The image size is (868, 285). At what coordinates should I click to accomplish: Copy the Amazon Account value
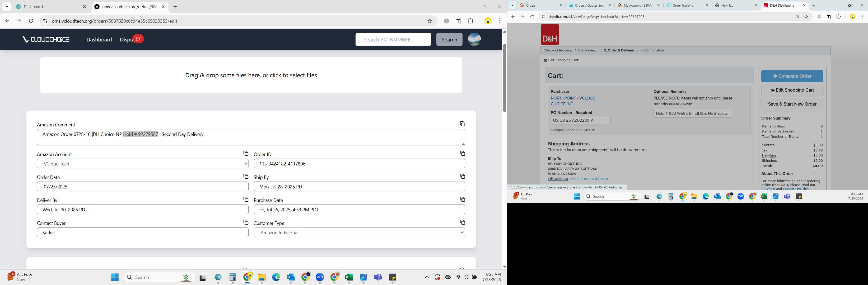[246, 153]
